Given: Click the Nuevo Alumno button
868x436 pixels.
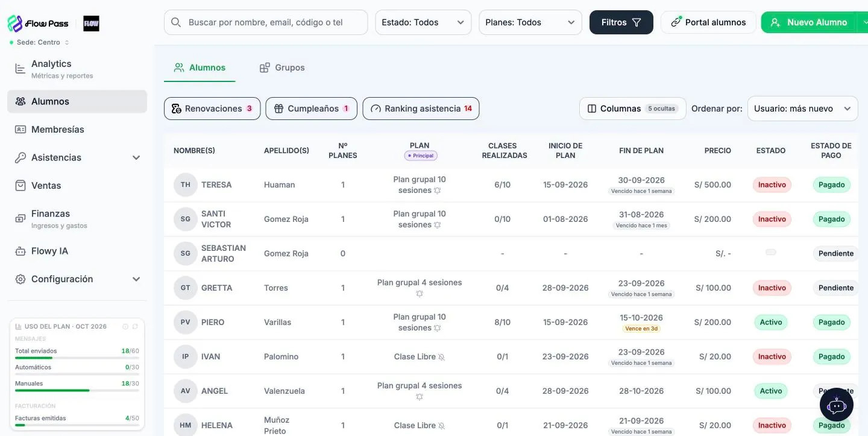Looking at the screenshot, I should click(810, 22).
